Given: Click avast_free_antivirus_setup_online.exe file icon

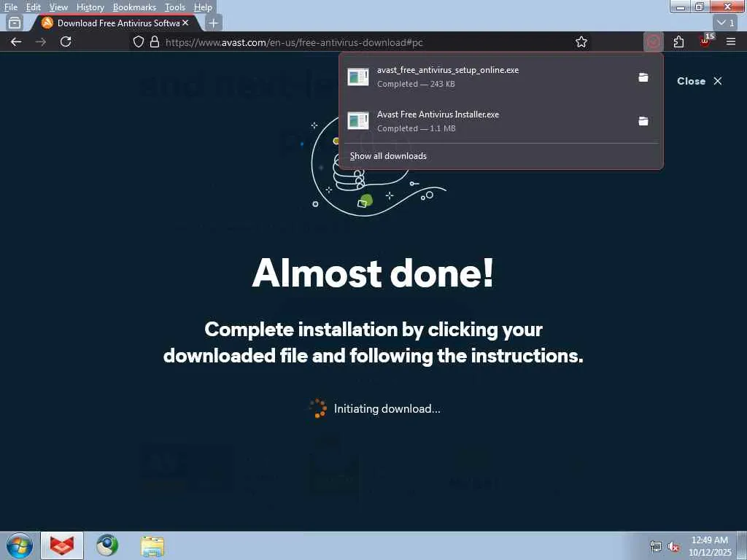Looking at the screenshot, I should coord(357,77).
